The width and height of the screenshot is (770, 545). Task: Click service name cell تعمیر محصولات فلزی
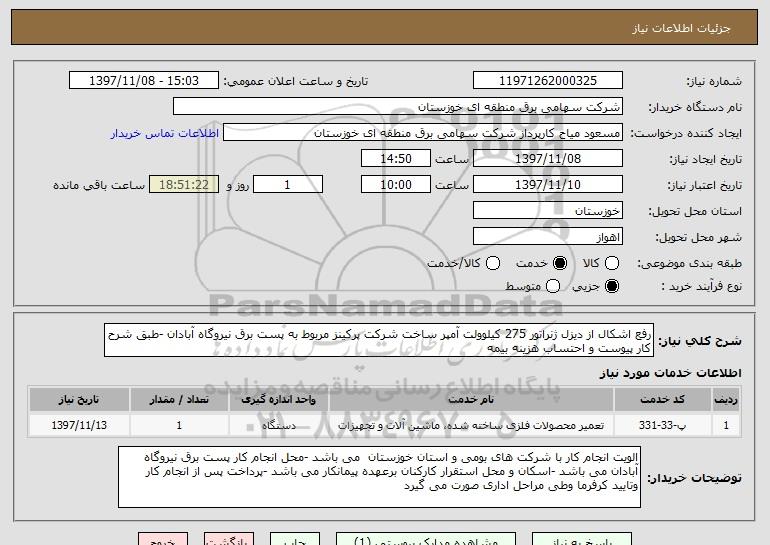click(471, 425)
